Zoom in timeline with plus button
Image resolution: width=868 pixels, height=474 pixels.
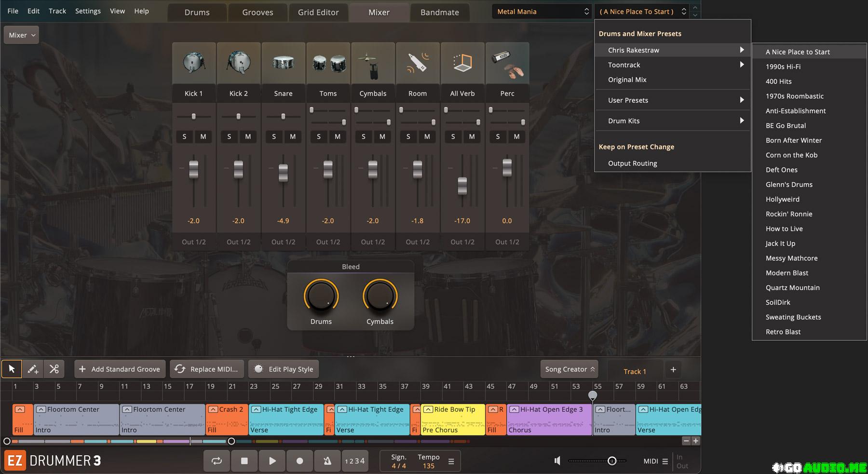coord(695,441)
